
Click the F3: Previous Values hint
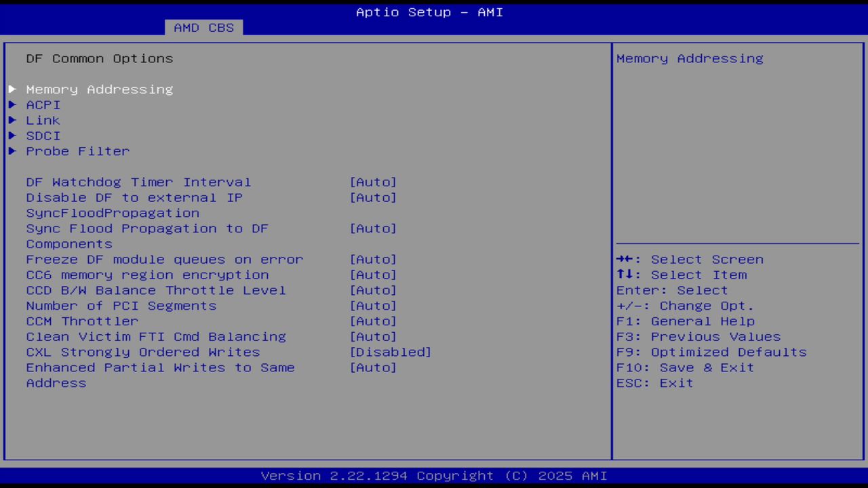(698, 338)
